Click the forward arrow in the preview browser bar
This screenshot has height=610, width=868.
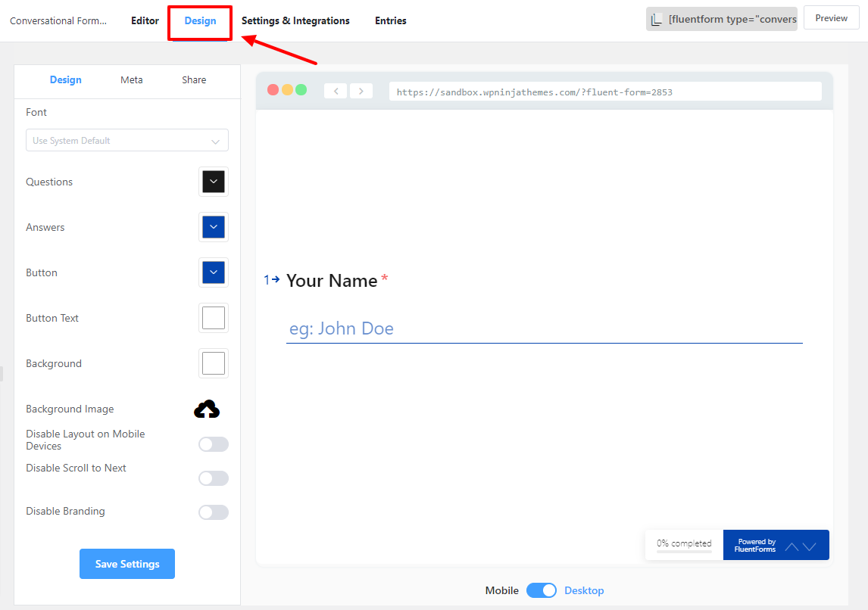coord(361,90)
